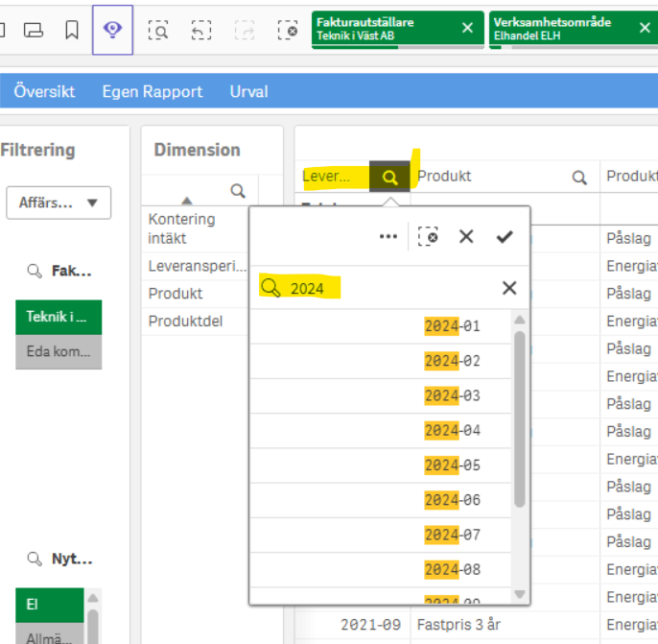The image size is (658, 644).
Task: Click the popup list scrollbar
Action: click(520, 417)
